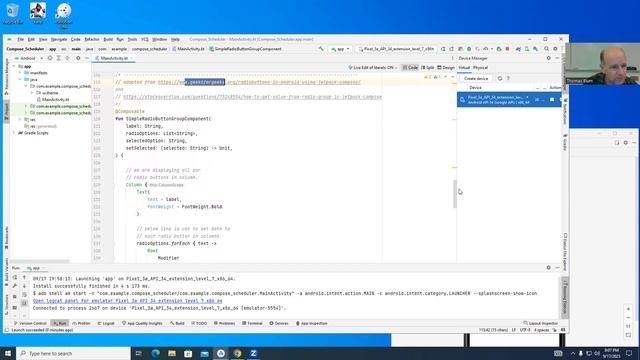Image resolution: width=640 pixels, height=360 pixels.
Task: Open Microsoft Edge from taskbar
Action: [156, 353]
